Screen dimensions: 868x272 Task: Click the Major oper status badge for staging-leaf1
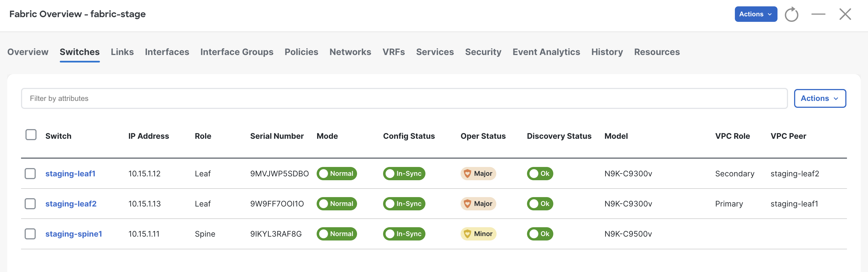coord(478,174)
